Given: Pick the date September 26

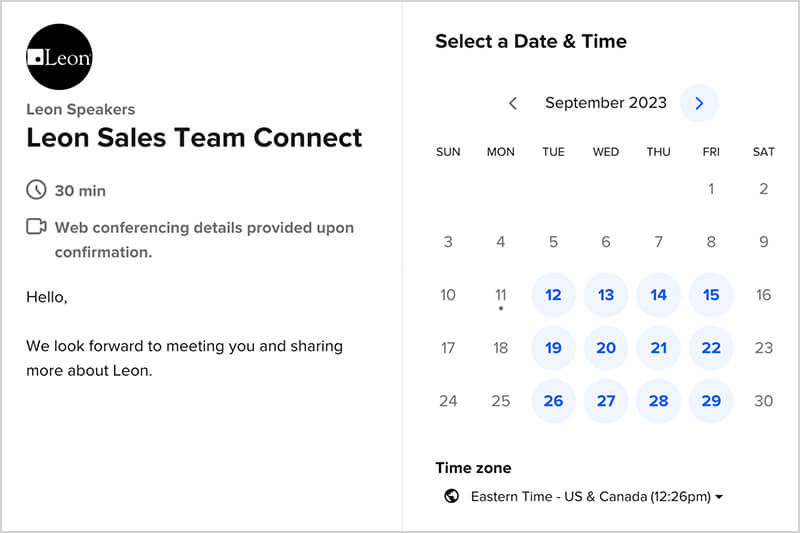Looking at the screenshot, I should pos(553,401).
